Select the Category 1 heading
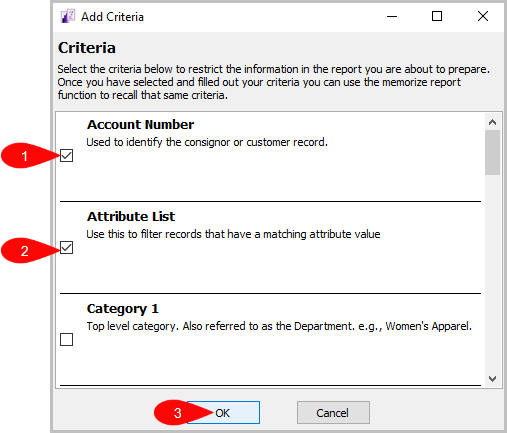Image resolution: width=507 pixels, height=433 pixels. coord(123,309)
